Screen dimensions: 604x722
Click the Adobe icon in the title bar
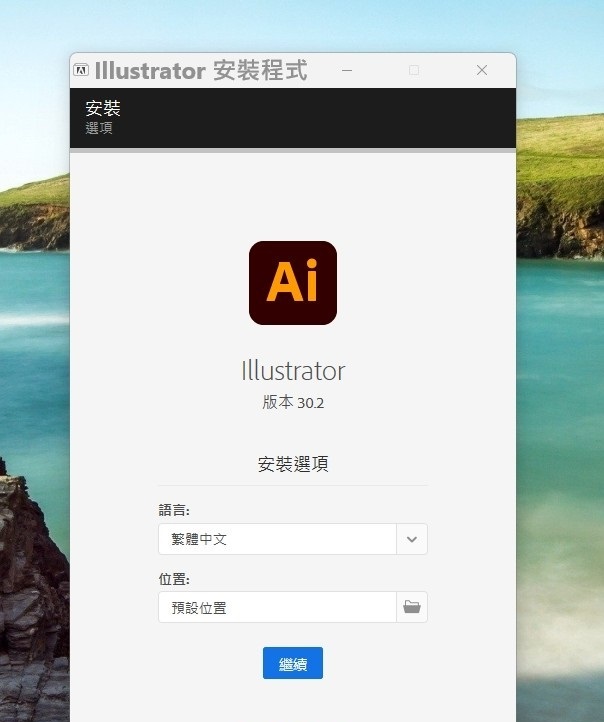81,70
